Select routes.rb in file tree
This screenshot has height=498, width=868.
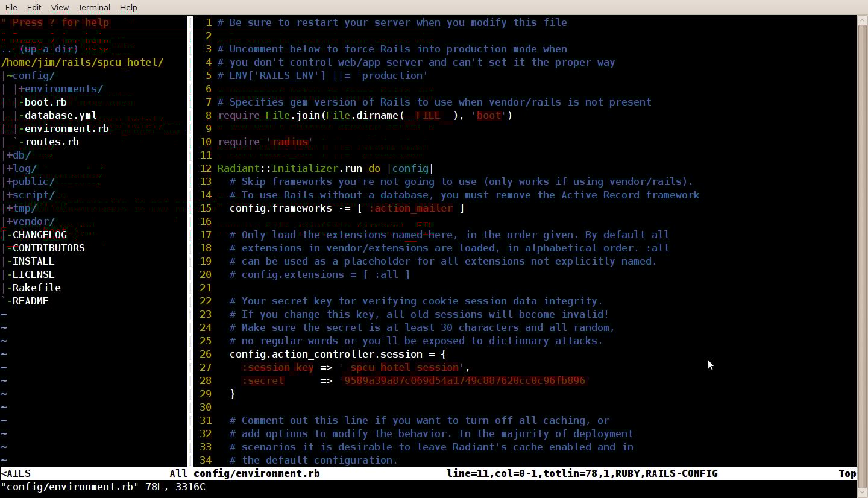pos(51,142)
